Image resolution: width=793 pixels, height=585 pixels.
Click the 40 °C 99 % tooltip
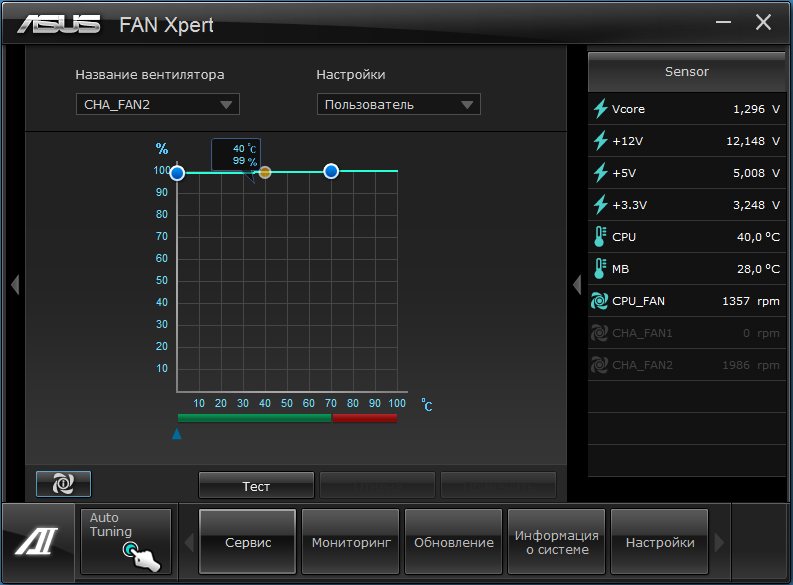[x=236, y=155]
